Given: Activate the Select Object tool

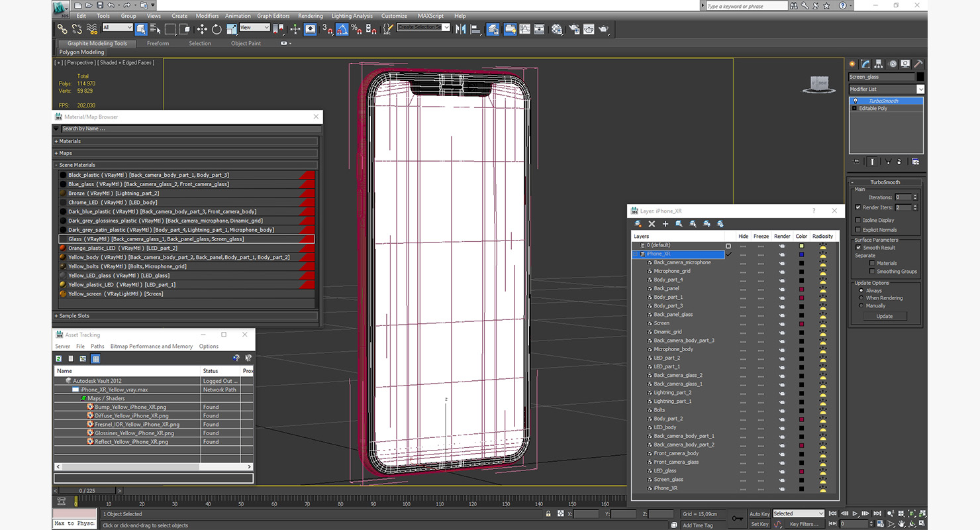Looking at the screenshot, I should tap(141, 29).
